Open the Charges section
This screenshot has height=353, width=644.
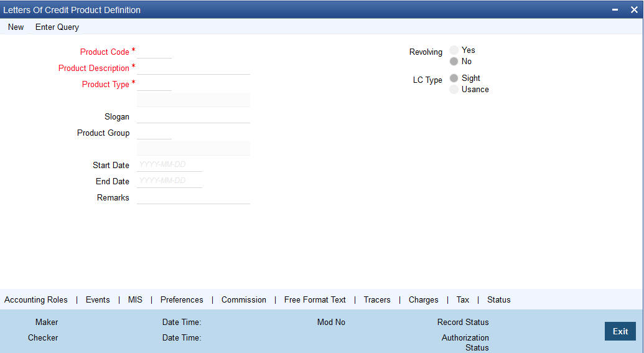(424, 299)
